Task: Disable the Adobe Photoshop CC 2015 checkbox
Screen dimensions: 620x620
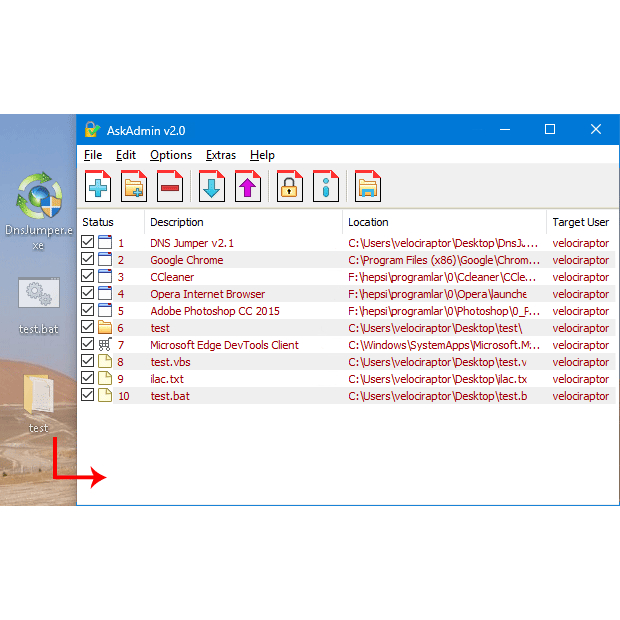Action: [x=87, y=310]
